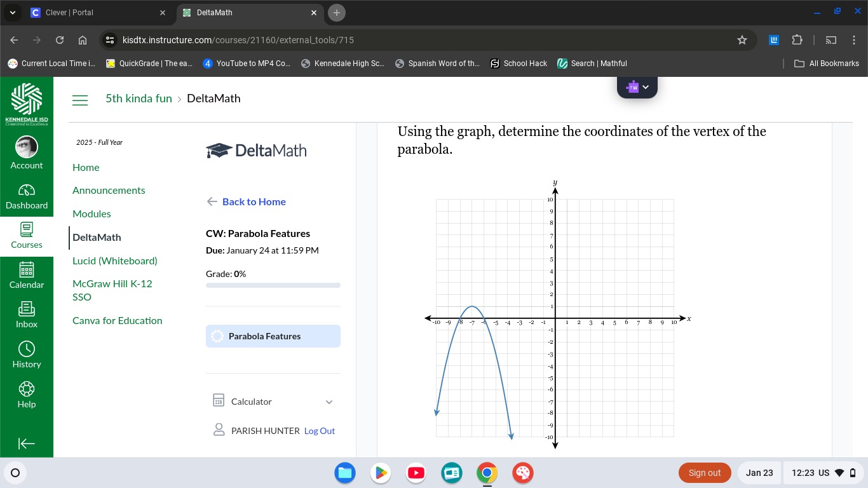The image size is (868, 488).
Task: Select the Parabola Features assignment item
Action: pos(273,336)
